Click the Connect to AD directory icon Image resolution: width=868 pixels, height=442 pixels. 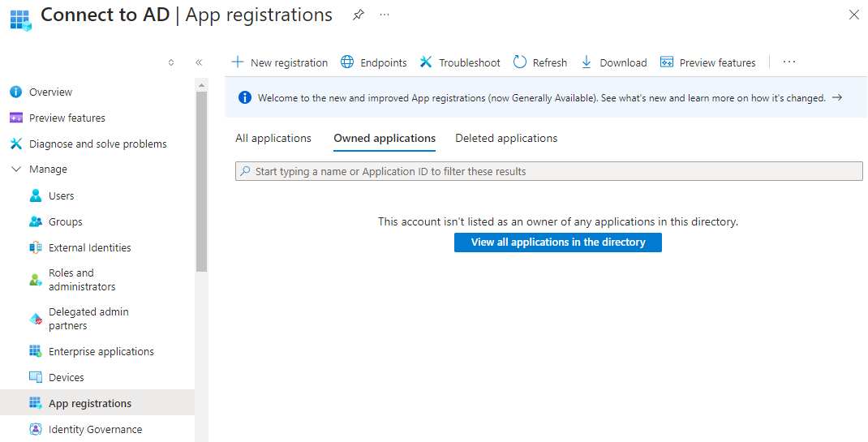(x=21, y=20)
